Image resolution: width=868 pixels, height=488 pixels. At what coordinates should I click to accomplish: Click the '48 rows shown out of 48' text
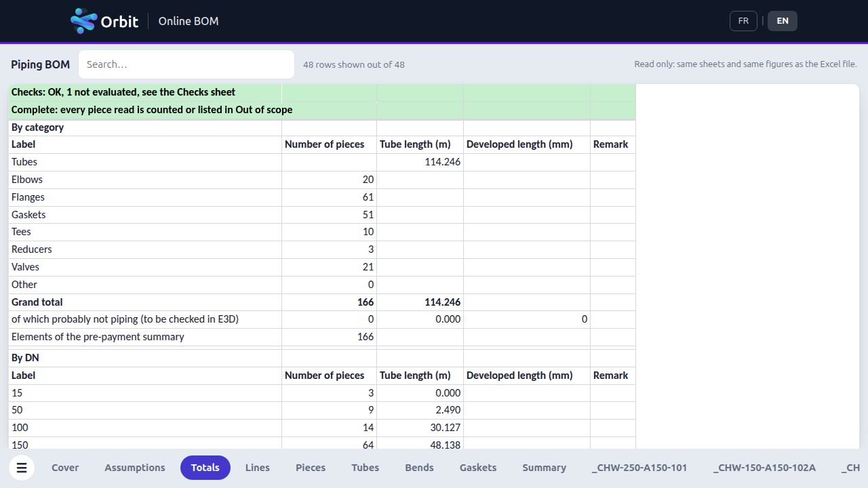(354, 64)
